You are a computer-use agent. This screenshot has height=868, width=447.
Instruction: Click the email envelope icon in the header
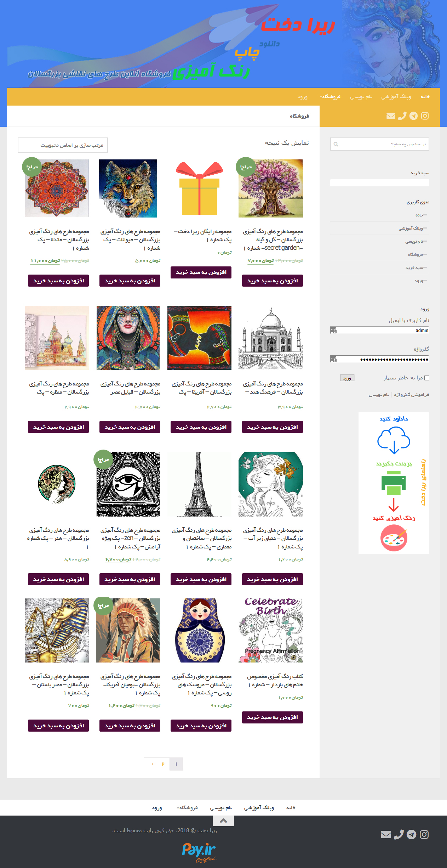click(x=391, y=116)
